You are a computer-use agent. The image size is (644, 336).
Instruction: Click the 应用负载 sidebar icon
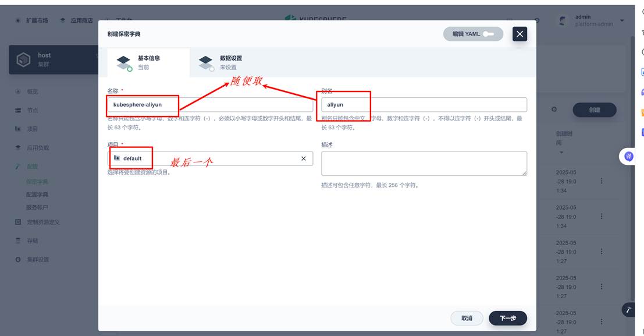point(17,148)
